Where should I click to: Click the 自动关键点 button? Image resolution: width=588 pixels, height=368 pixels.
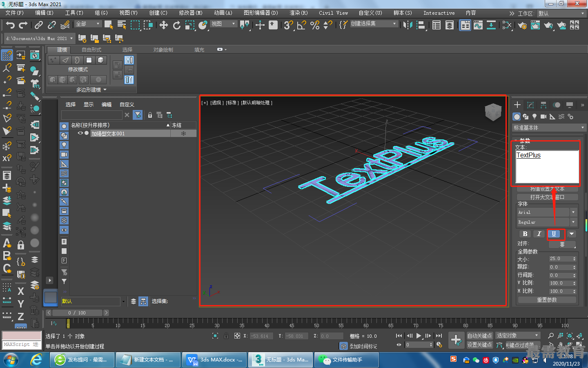coord(480,336)
